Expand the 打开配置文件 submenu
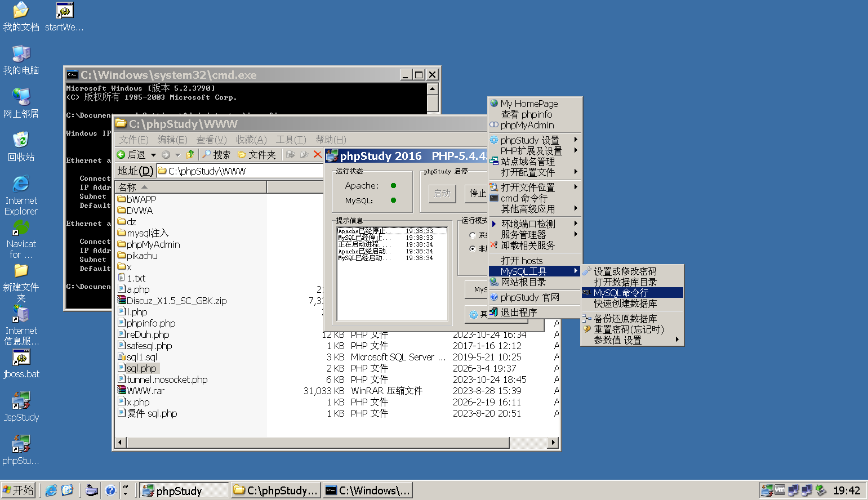Viewport: 868px width, 500px height. point(535,172)
